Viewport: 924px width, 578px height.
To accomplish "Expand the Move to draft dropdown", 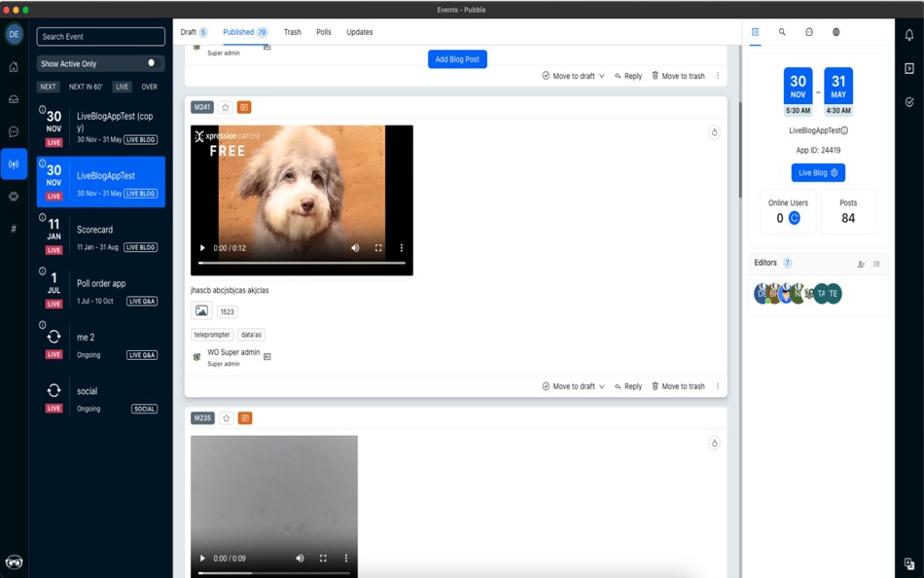I will pyautogui.click(x=602, y=386).
